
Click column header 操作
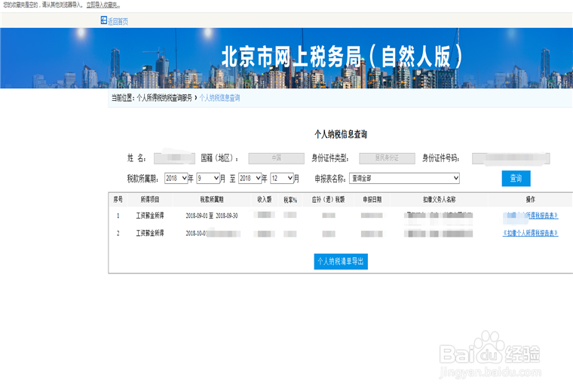pos(530,200)
